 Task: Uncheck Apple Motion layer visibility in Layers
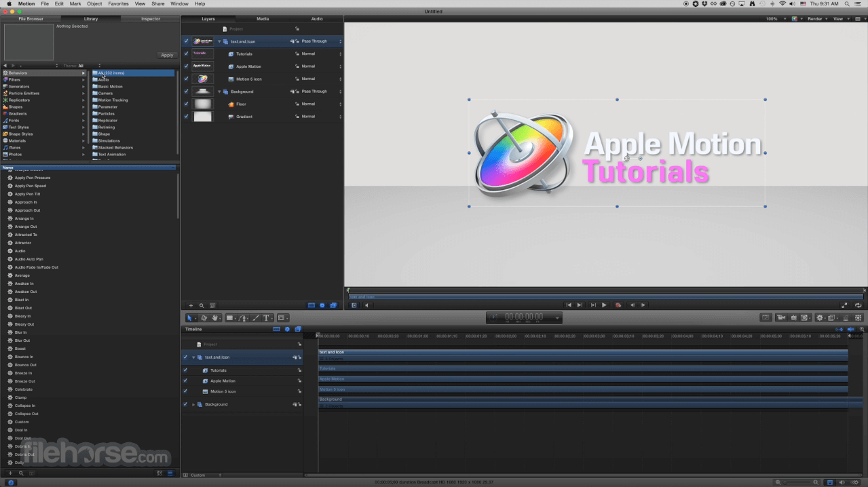[x=187, y=66]
